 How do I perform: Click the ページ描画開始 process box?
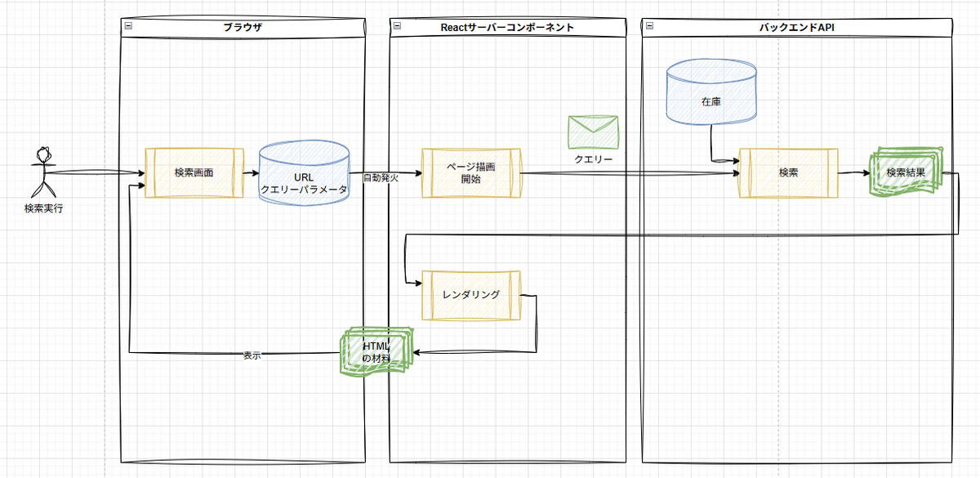(470, 173)
